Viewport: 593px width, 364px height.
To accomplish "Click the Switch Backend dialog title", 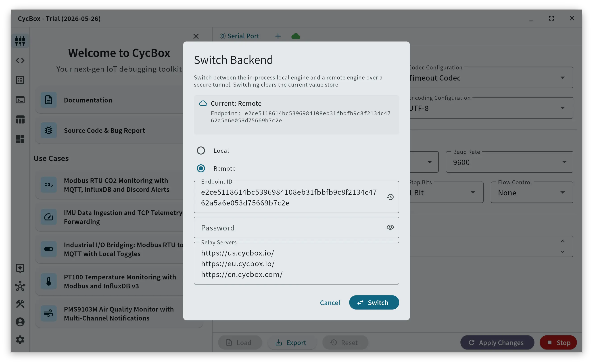I will [233, 60].
